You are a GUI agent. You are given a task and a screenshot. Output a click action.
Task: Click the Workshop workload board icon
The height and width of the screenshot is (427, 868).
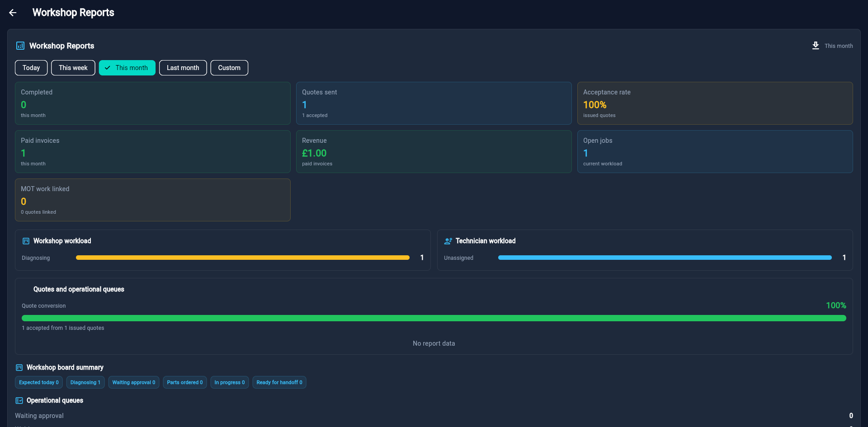click(x=26, y=241)
